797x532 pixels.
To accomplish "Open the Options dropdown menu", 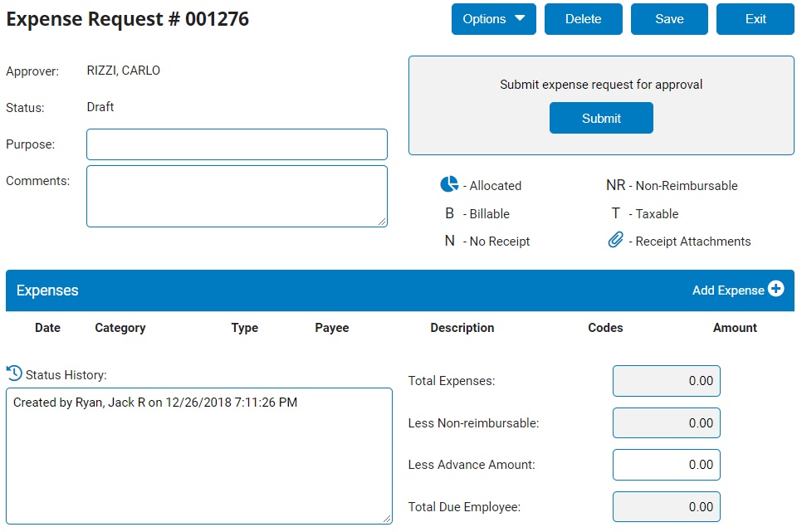I will click(493, 19).
